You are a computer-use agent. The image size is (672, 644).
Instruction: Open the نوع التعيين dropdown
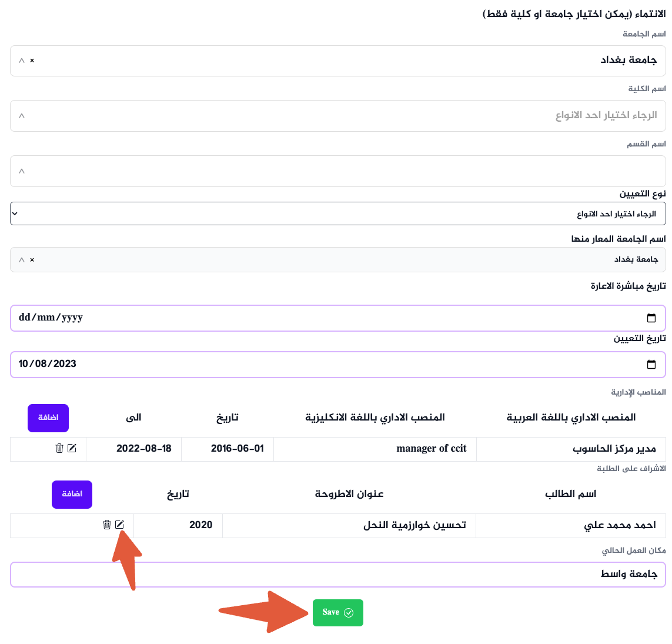[x=15, y=213]
